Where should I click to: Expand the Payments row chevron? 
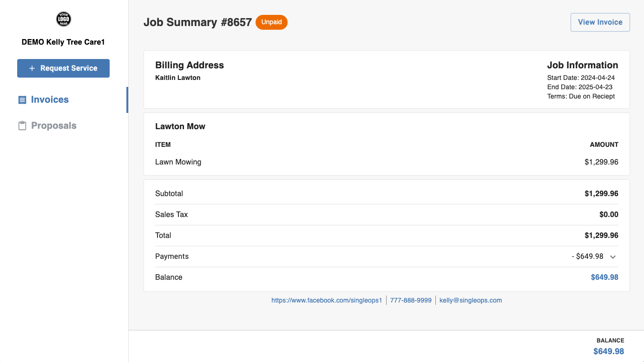click(x=613, y=257)
